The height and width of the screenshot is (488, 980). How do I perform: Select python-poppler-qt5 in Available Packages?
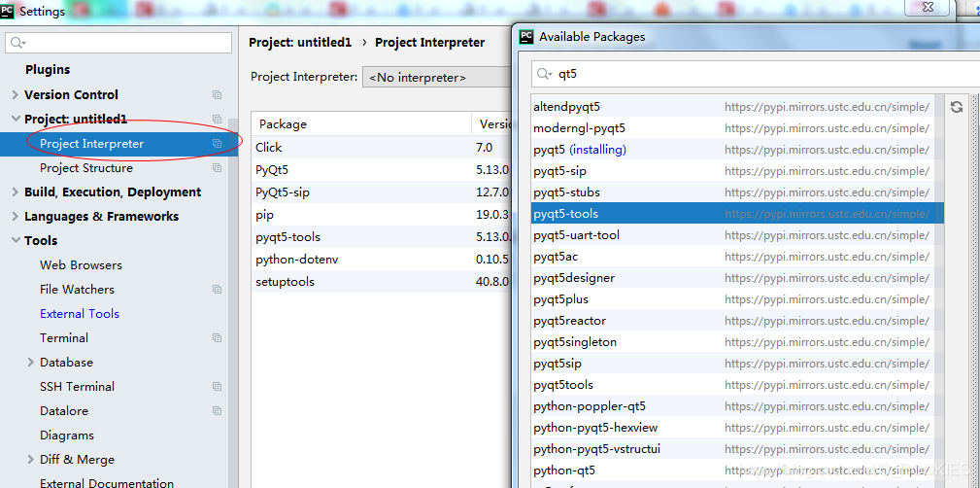point(732,406)
